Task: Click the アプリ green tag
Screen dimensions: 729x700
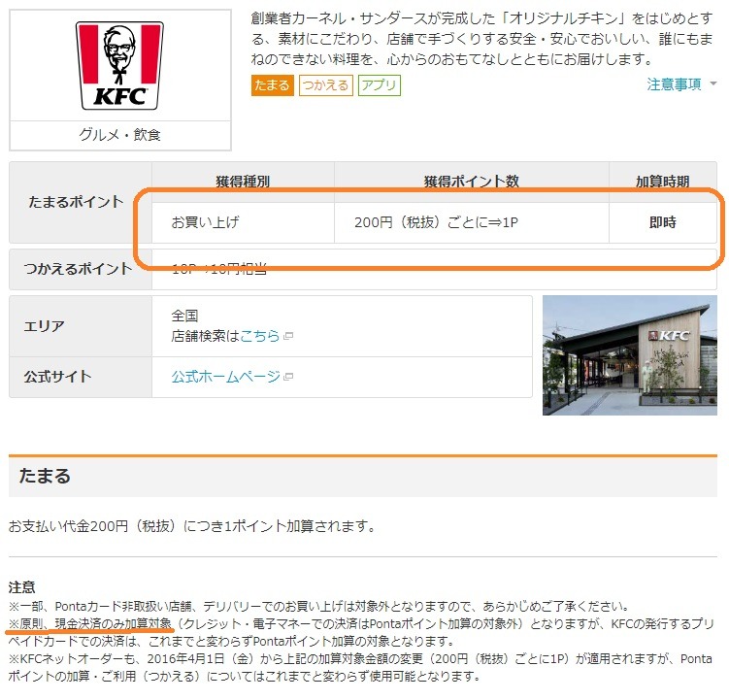Action: pyautogui.click(x=380, y=85)
